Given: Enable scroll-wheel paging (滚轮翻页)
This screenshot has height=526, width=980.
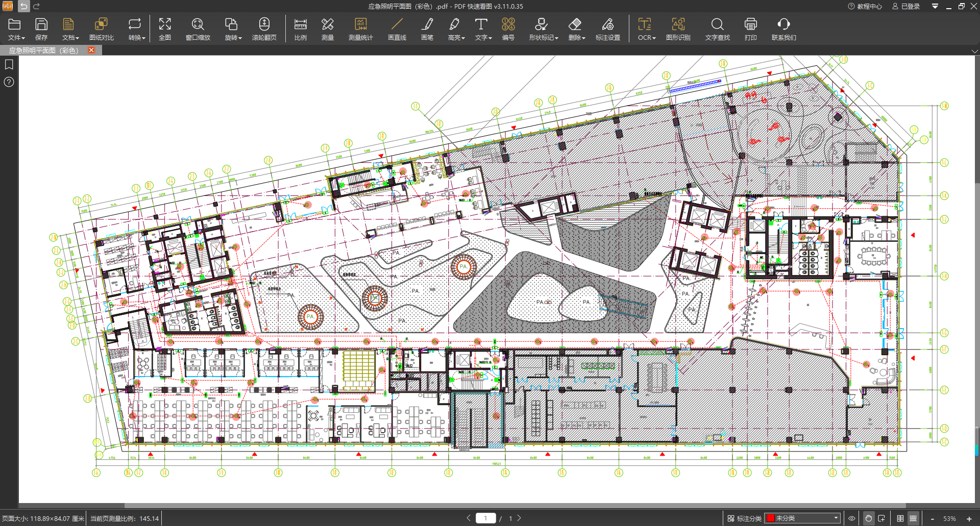Looking at the screenshot, I should coord(264,29).
